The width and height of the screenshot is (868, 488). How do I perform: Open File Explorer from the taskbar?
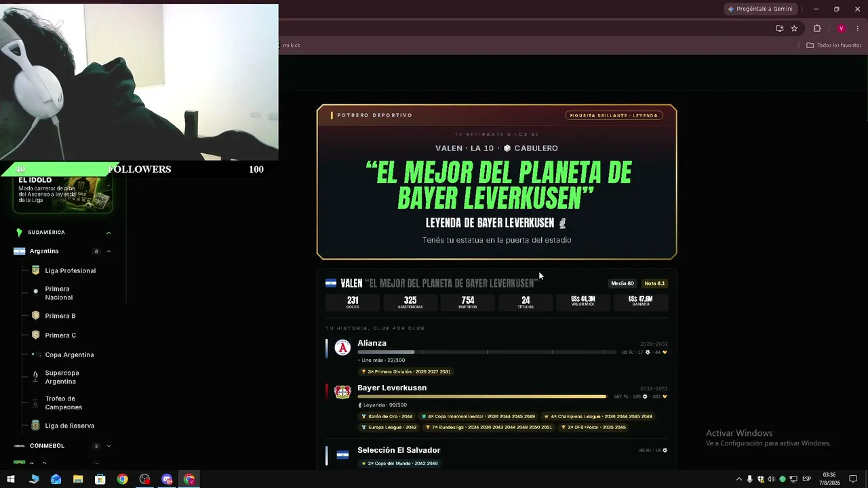(78, 479)
